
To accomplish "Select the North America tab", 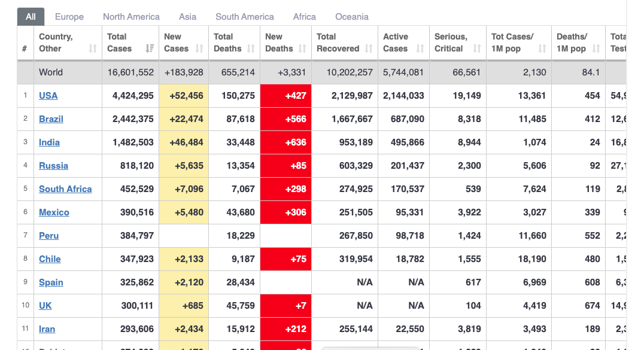I will coord(131,17).
